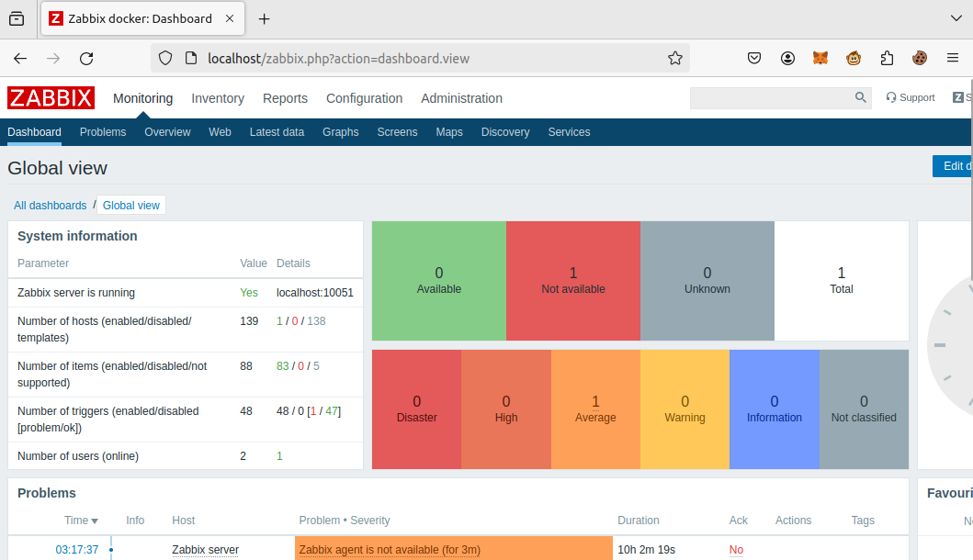This screenshot has height=560, width=973.
Task: Go back with browser back arrow
Action: (20, 58)
